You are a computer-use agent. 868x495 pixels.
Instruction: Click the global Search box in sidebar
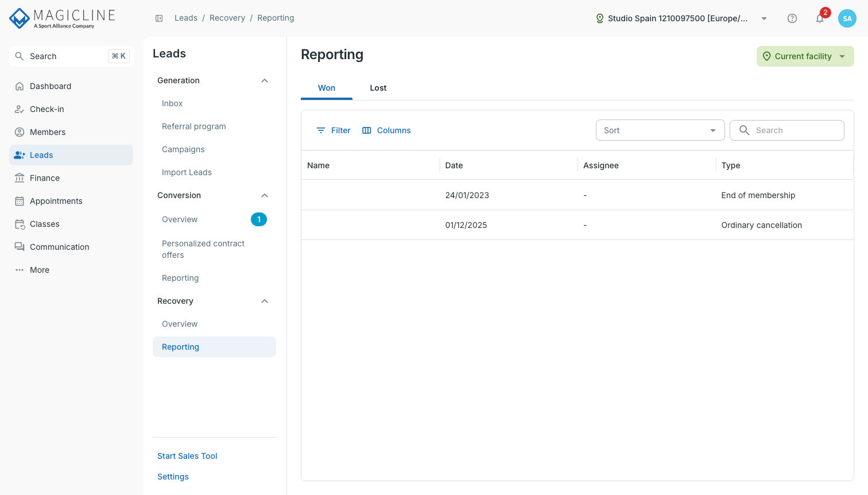[x=72, y=56]
